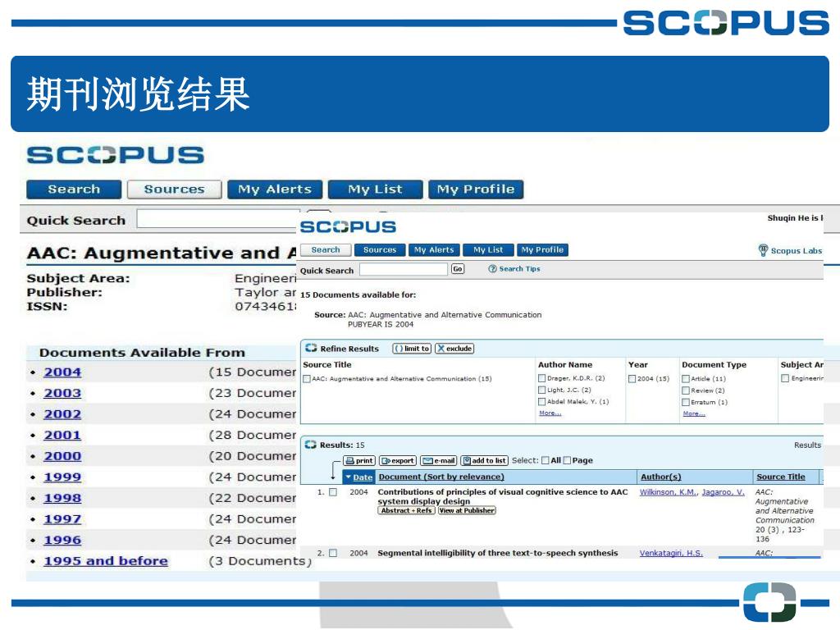Click the exclude button
The height and width of the screenshot is (630, 840).
pyautogui.click(x=454, y=349)
